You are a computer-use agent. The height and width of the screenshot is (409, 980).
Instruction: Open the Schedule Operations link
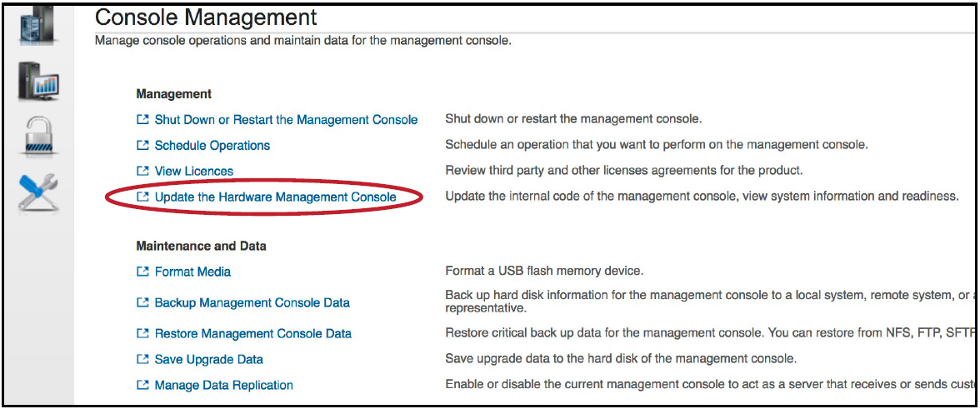click(x=212, y=145)
